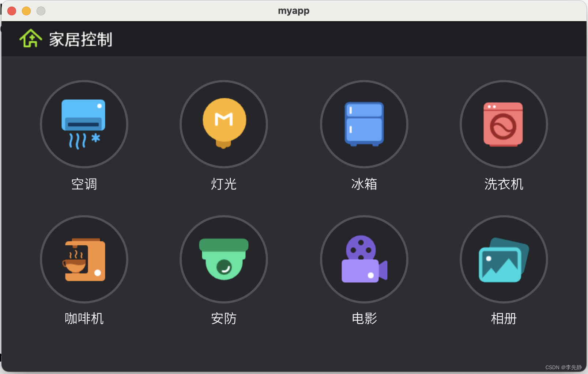Click the 相册 label

pyautogui.click(x=504, y=318)
